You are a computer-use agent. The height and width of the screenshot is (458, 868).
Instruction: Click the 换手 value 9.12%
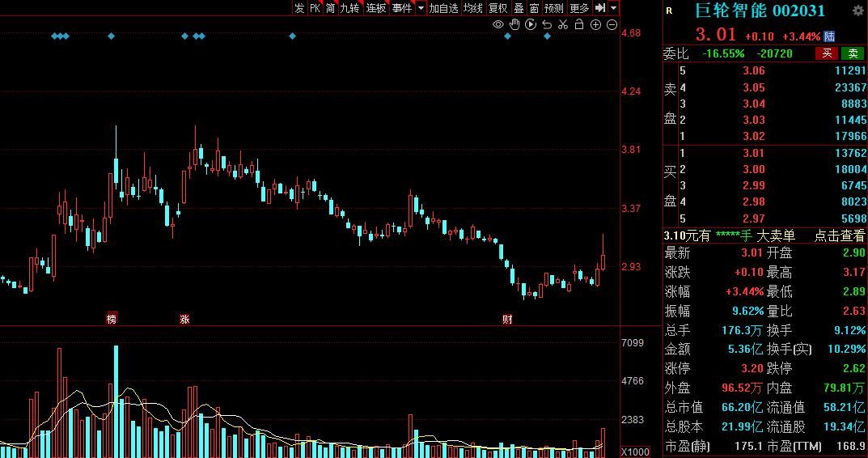(849, 330)
